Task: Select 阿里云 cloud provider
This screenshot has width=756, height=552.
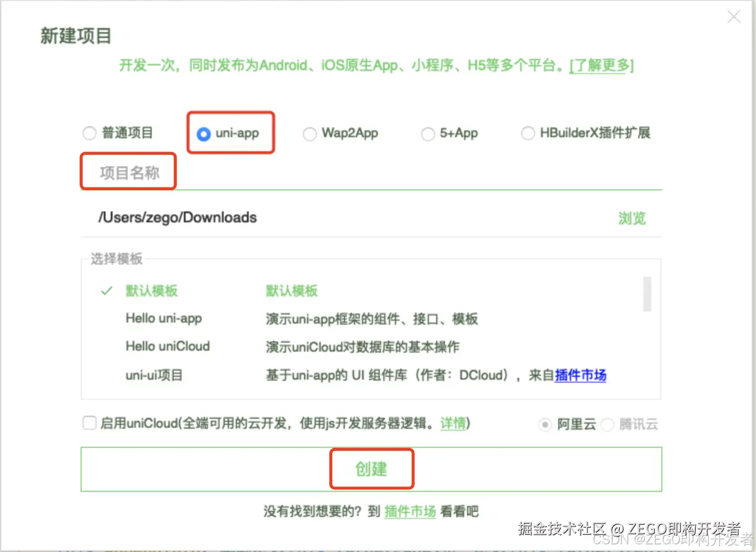Action: pos(545,424)
